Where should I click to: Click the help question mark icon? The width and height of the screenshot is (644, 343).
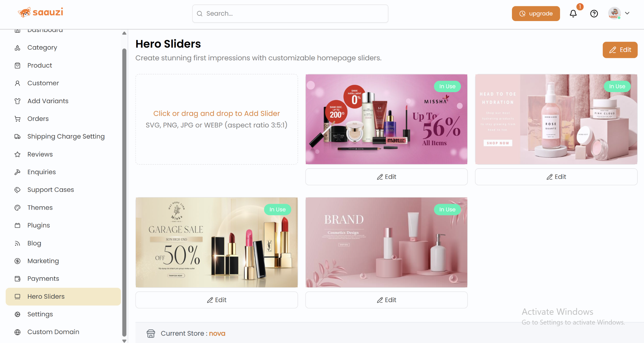click(594, 14)
